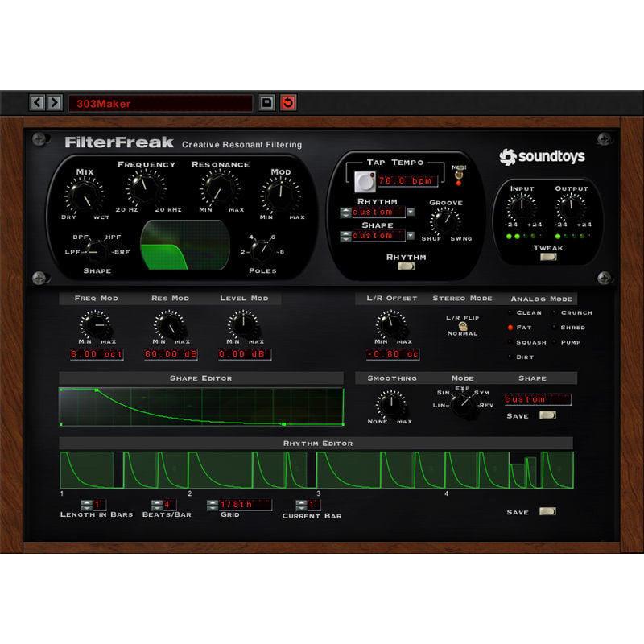Step the Rhythm preset with arrow buttons

tap(346, 213)
